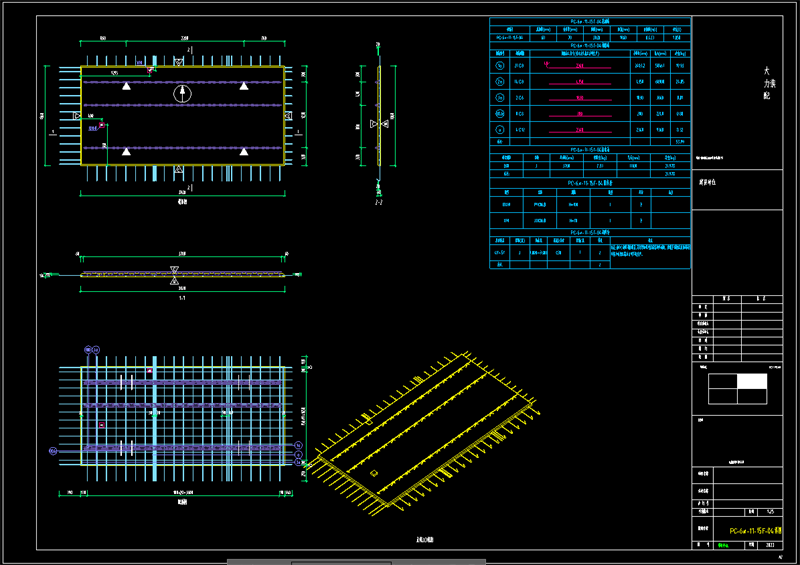Select the upper-left white lifting-point triangle
The width and height of the screenshot is (800, 565).
[127, 86]
